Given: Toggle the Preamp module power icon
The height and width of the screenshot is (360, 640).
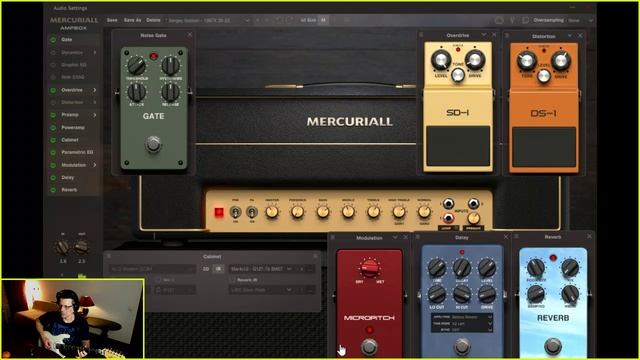Looking at the screenshot, I should (53, 115).
